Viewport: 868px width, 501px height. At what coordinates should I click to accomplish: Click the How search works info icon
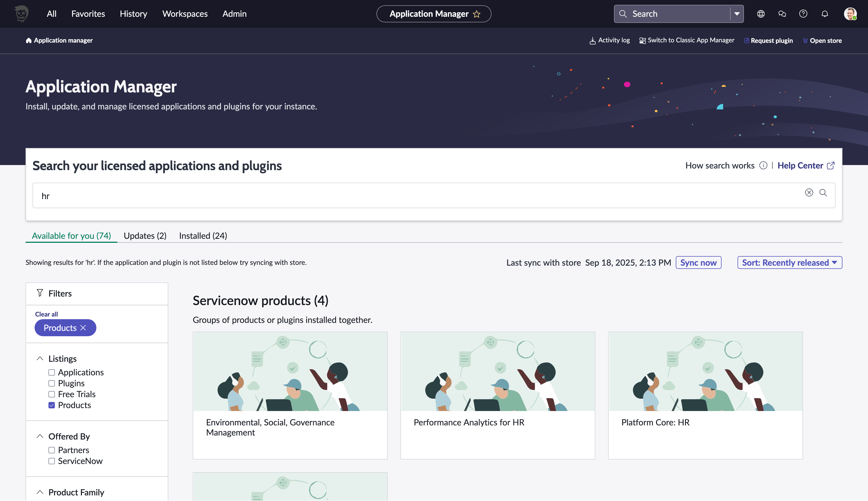pyautogui.click(x=763, y=166)
